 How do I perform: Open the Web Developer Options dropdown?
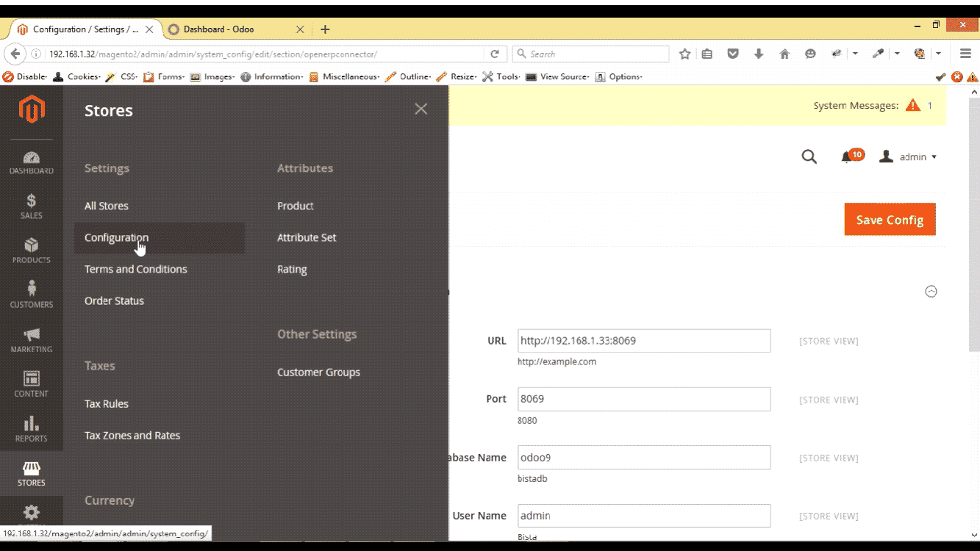click(619, 76)
